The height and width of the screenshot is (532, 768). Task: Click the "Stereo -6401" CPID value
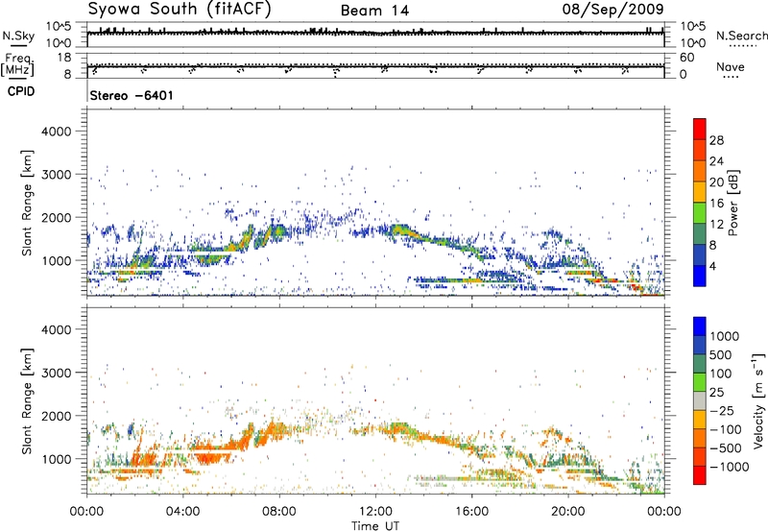pyautogui.click(x=132, y=95)
